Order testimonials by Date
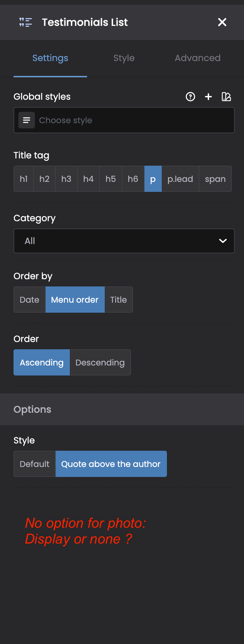Screen dimensions: 244x644 click(29, 300)
